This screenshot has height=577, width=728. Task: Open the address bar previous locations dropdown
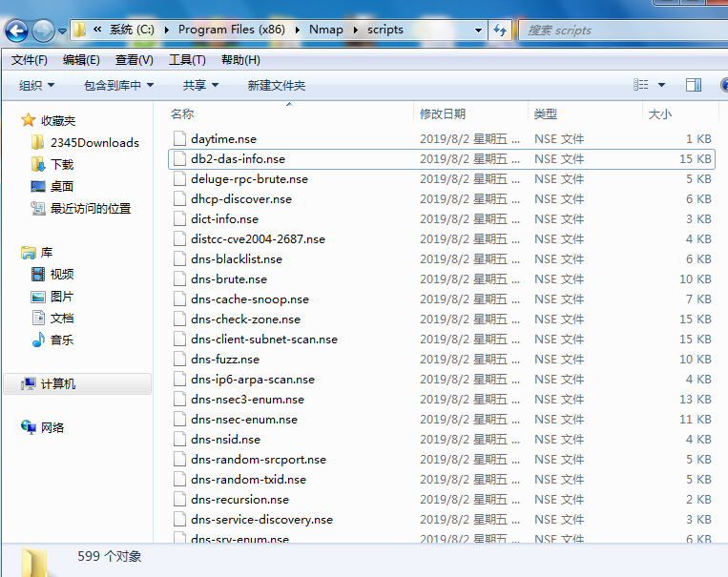478,31
